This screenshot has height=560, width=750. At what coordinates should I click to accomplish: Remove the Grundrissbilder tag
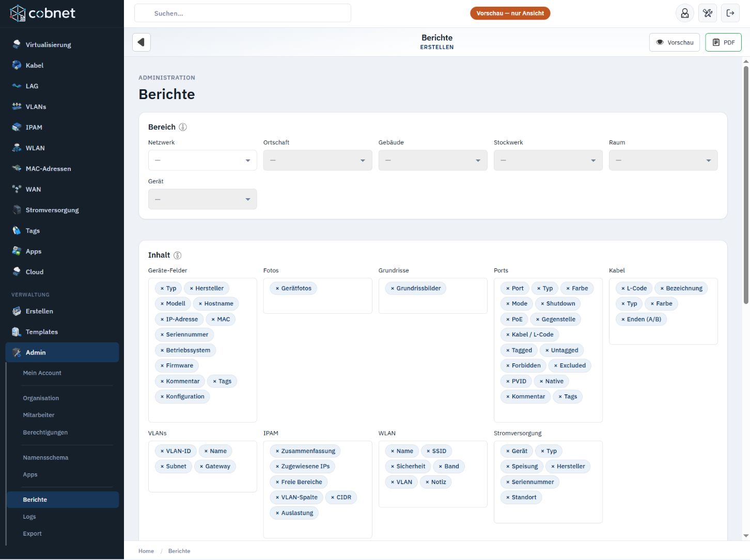[x=393, y=289]
